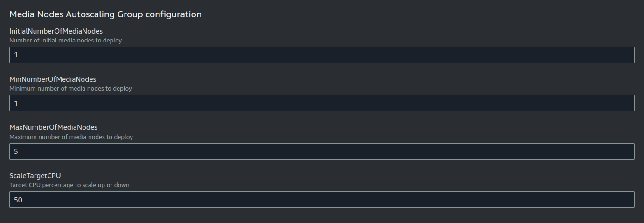Click the 'Maximum number of media nodes to deploy' hint
This screenshot has width=644, height=223.
tap(71, 137)
